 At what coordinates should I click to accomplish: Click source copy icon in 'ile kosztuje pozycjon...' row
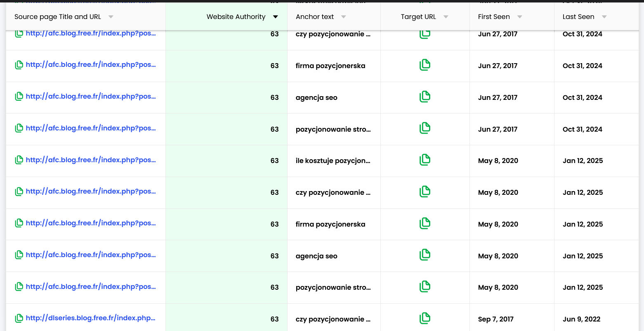(19, 160)
